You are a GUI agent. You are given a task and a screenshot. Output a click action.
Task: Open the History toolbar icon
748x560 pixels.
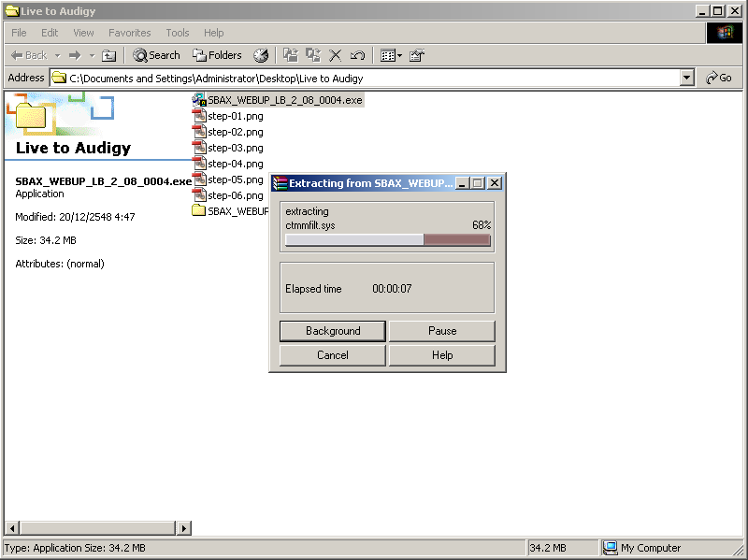[261, 55]
